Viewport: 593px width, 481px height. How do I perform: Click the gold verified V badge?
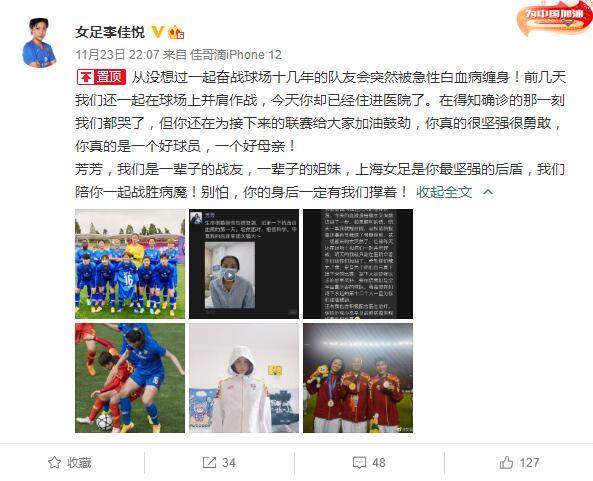coord(158,32)
